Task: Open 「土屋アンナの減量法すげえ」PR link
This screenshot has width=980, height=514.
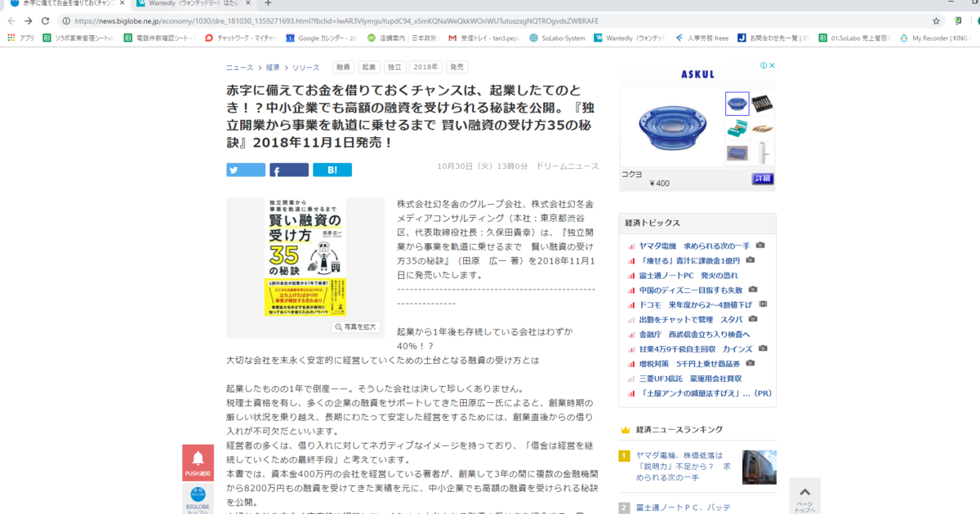Action: pyautogui.click(x=706, y=392)
